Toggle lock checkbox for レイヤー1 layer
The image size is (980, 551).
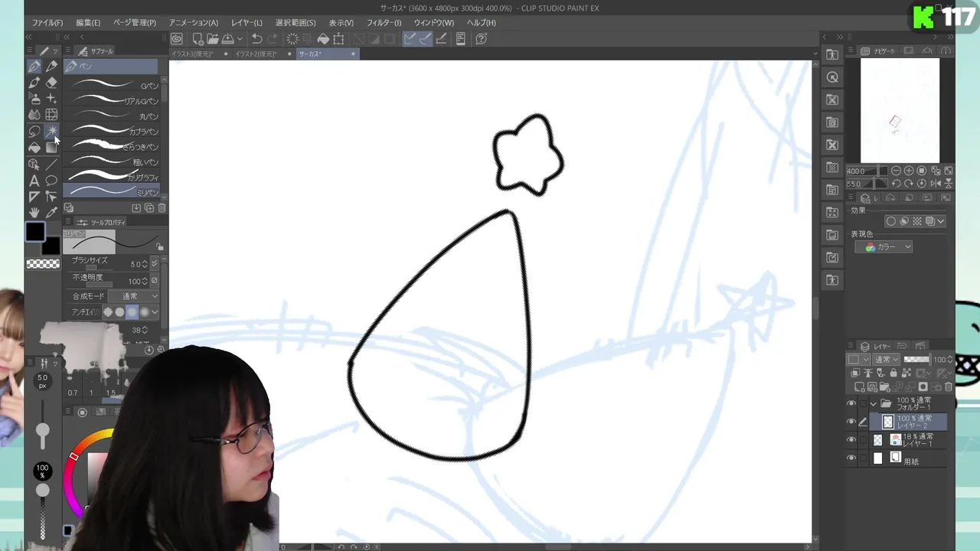click(x=863, y=440)
